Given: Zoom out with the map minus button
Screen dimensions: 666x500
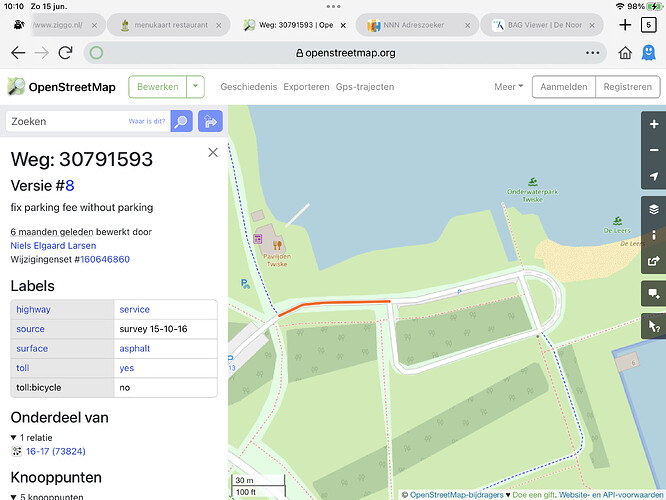Looking at the screenshot, I should point(654,150).
